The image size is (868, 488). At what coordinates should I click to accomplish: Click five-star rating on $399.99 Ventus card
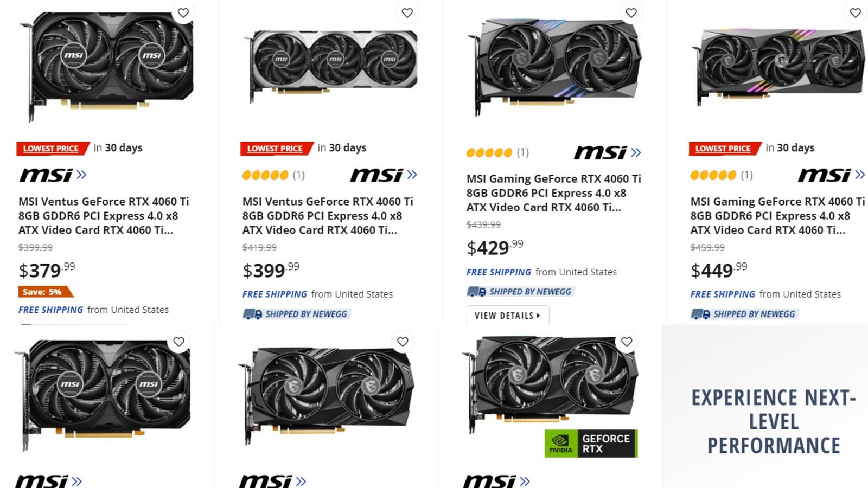(x=265, y=175)
